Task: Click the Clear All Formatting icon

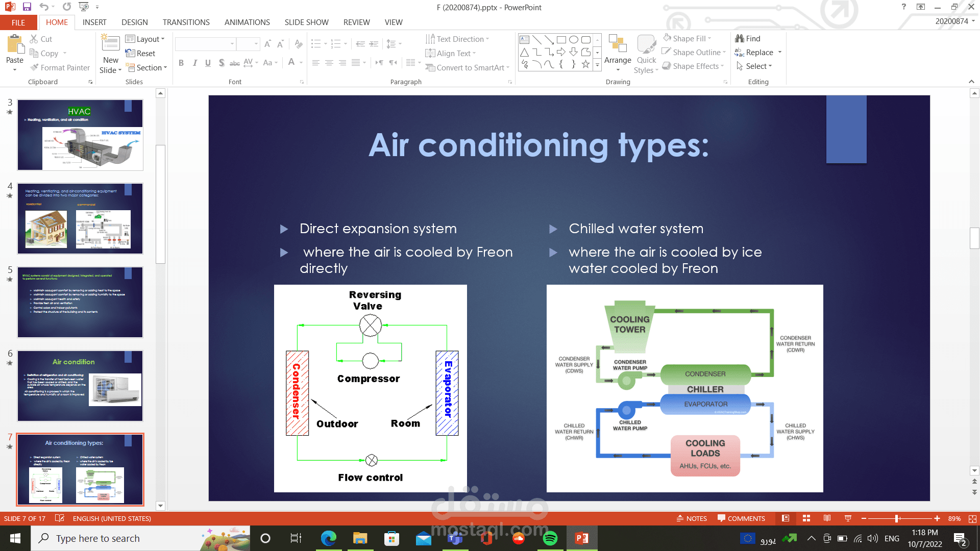Action: 299,44
